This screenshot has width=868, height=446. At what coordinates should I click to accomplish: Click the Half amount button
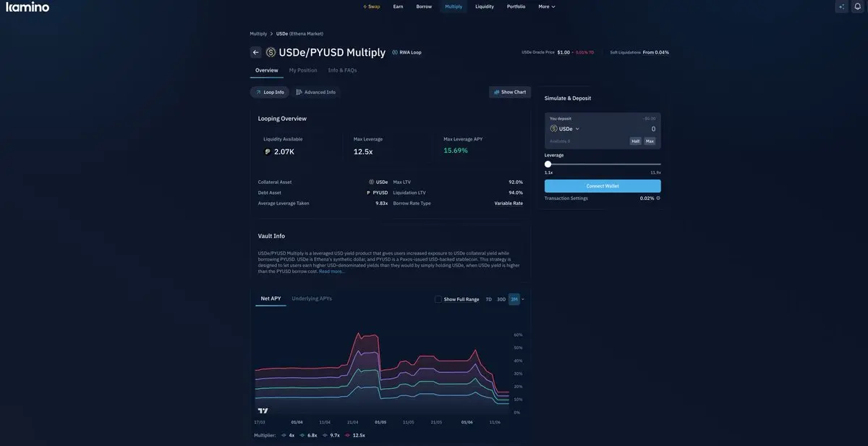635,141
